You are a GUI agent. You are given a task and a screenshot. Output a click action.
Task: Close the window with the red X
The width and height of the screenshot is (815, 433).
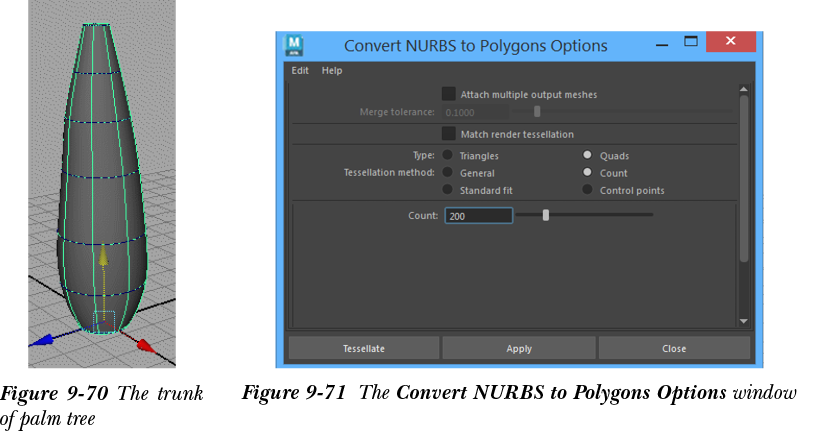click(730, 42)
